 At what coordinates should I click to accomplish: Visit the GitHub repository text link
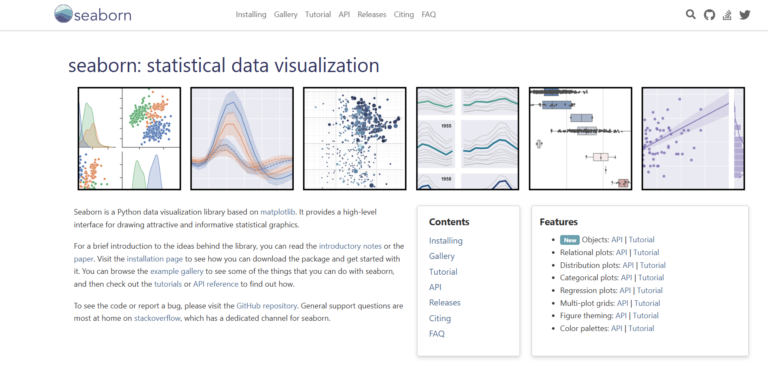[267, 306]
